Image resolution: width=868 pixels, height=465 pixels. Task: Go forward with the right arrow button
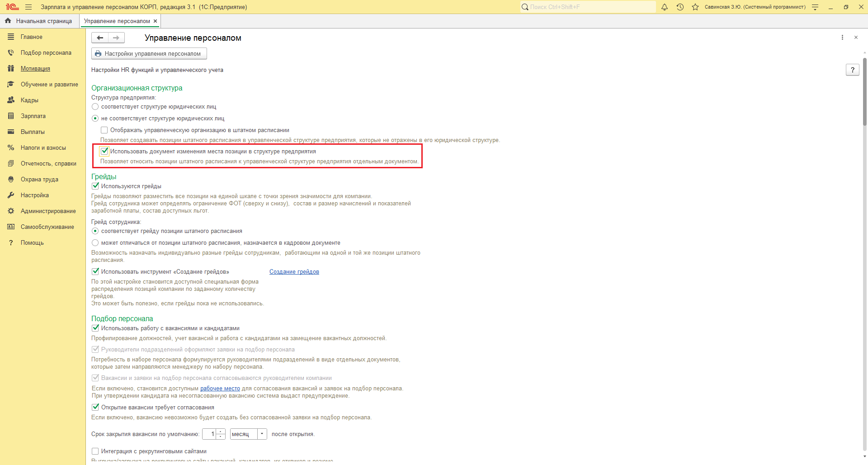coord(116,38)
